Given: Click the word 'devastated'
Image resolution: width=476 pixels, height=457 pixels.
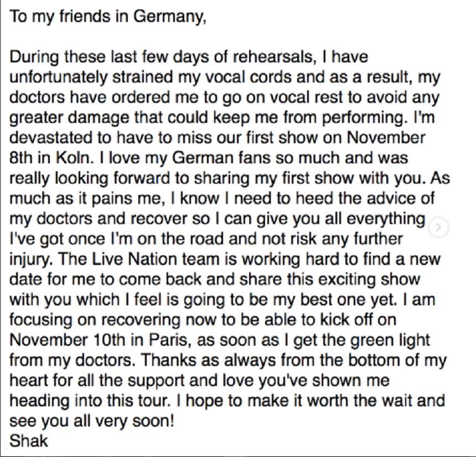Looking at the screenshot, I should pos(51,137).
